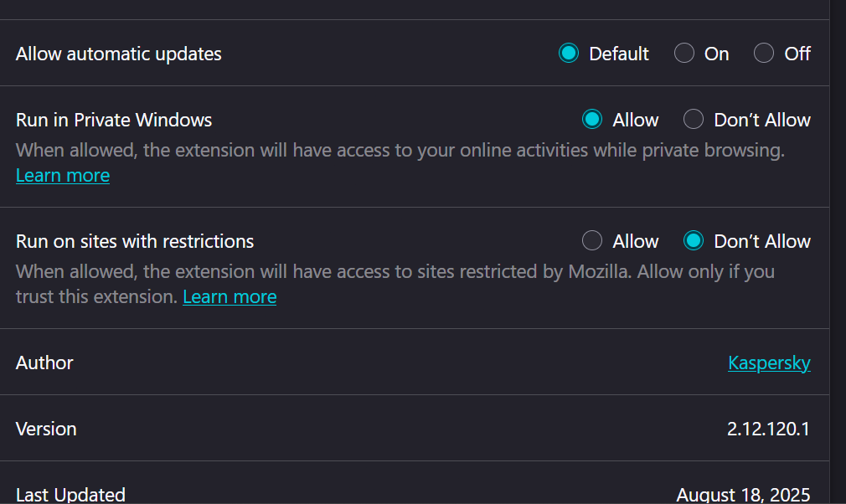
Task: Click the Author row label
Action: click(44, 363)
